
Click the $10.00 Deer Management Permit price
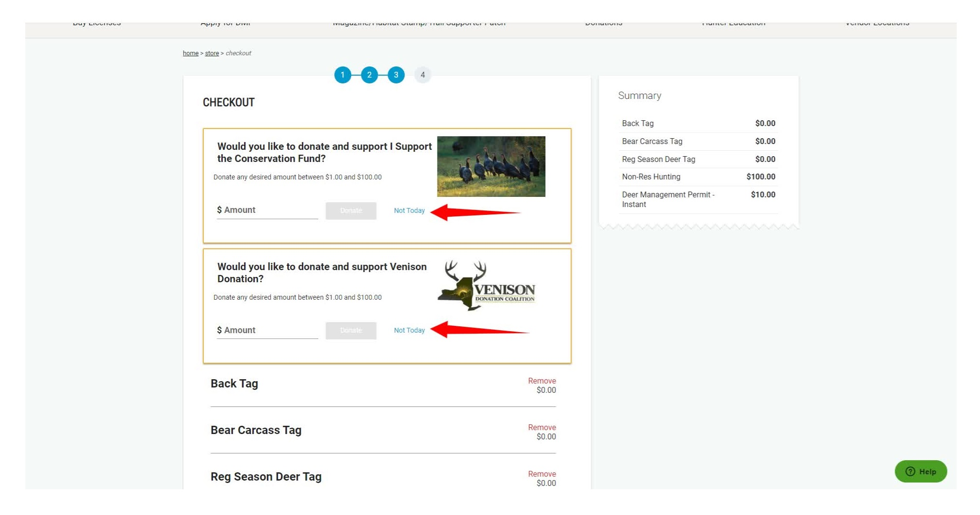click(x=763, y=194)
